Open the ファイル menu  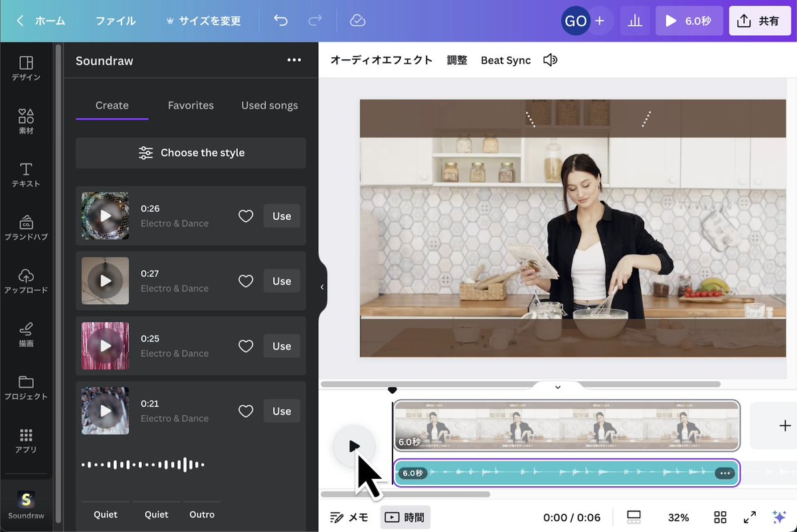[x=116, y=21]
